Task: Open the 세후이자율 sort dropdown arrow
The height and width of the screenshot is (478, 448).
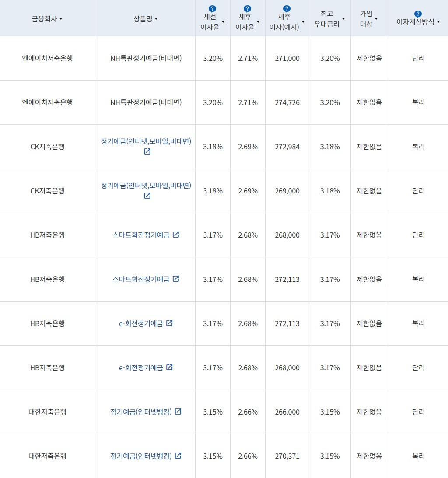Action: (258, 21)
